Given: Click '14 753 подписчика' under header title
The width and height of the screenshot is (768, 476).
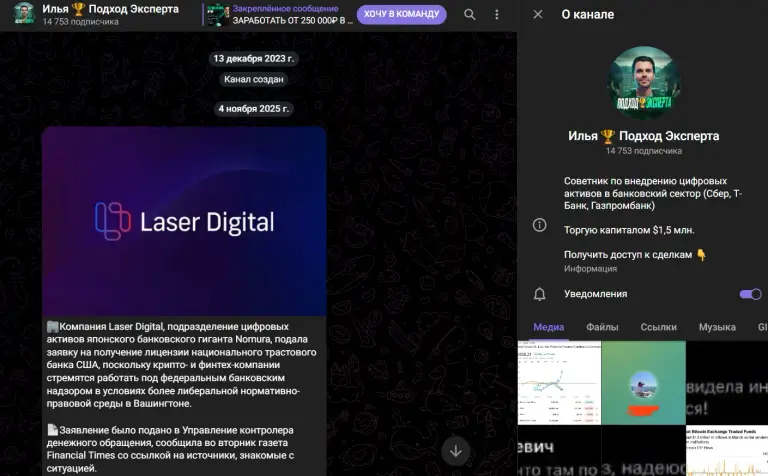Looking at the screenshot, I should [x=80, y=22].
